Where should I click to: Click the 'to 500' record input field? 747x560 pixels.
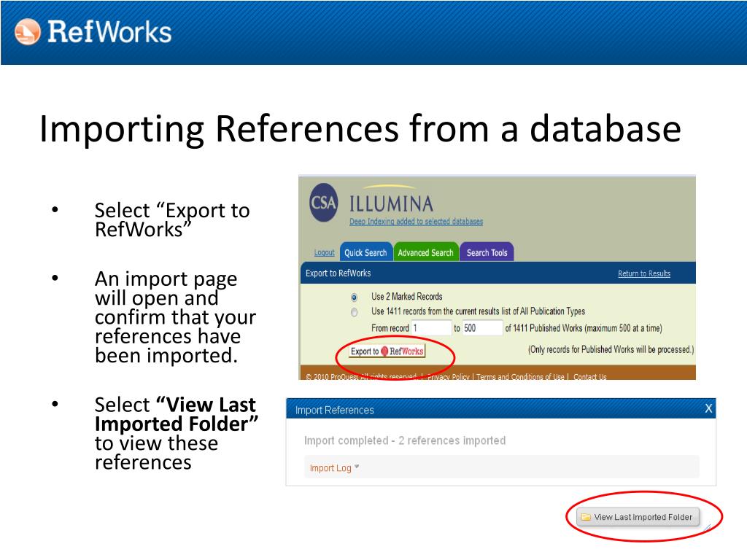[x=483, y=327]
